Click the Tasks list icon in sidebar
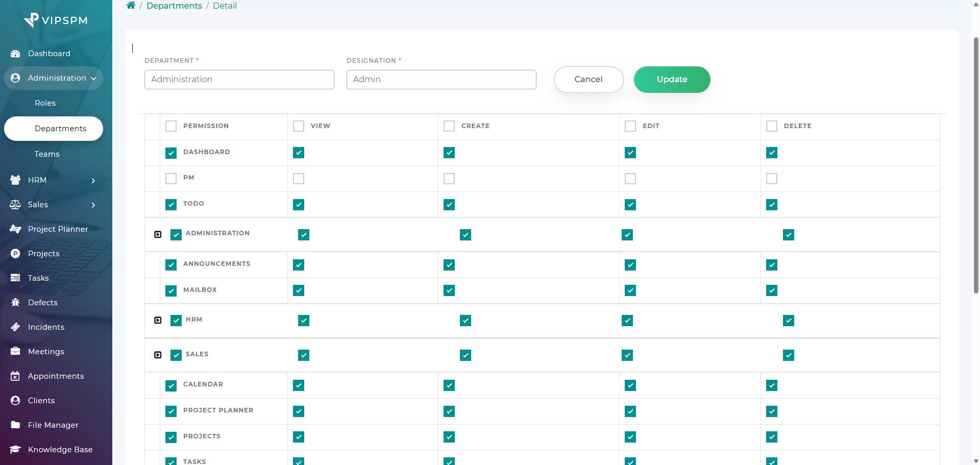This screenshot has height=465, width=980. (15, 278)
